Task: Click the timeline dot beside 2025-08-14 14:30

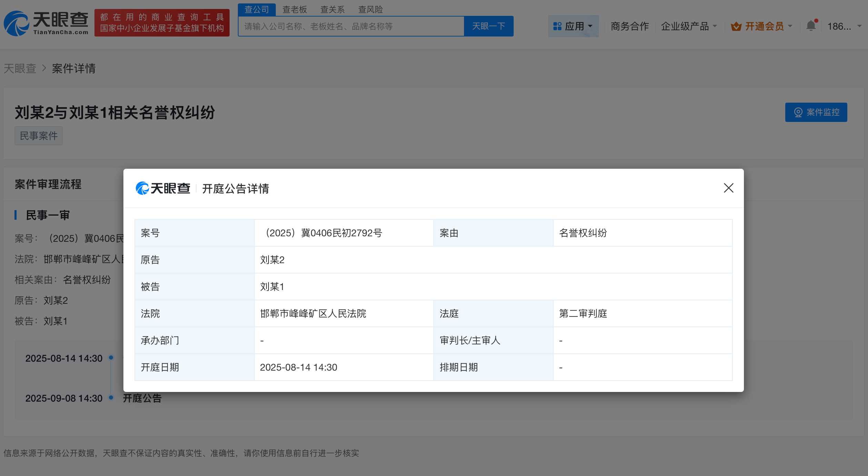Action: tap(111, 358)
